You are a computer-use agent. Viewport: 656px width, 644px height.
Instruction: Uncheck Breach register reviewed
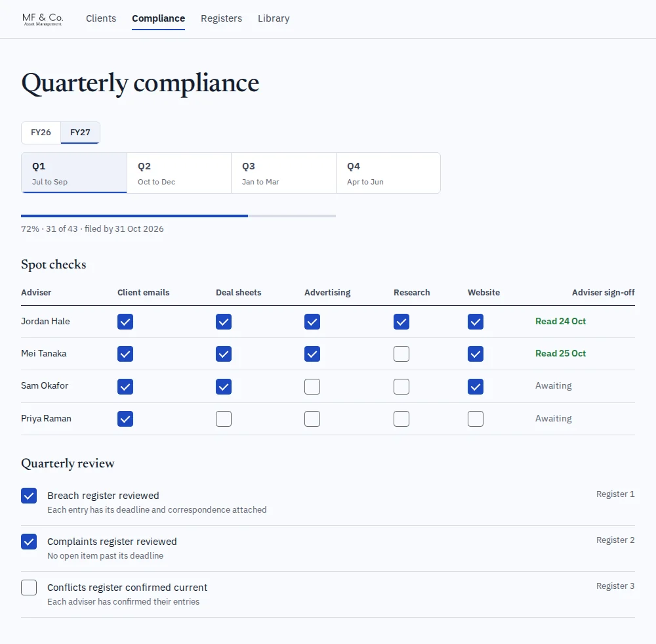point(29,496)
